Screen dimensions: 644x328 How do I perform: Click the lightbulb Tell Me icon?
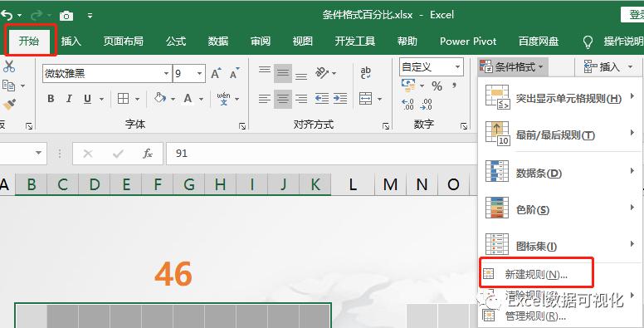pos(588,42)
